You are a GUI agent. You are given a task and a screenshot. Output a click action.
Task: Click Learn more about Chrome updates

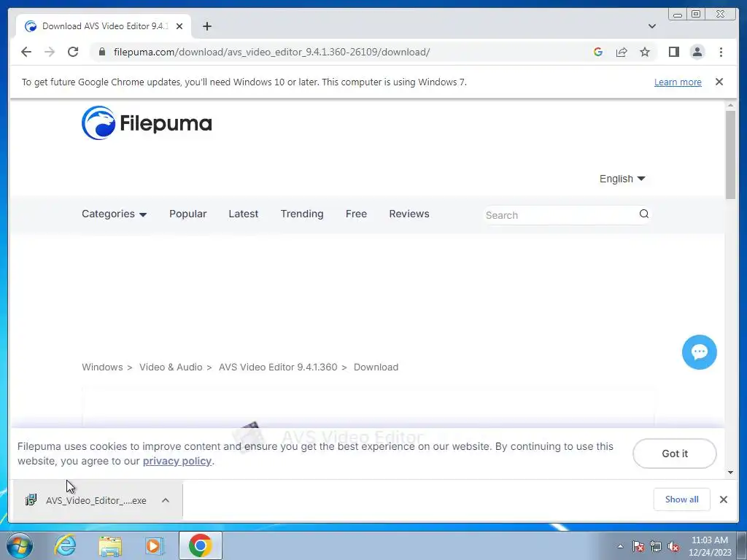tap(678, 82)
